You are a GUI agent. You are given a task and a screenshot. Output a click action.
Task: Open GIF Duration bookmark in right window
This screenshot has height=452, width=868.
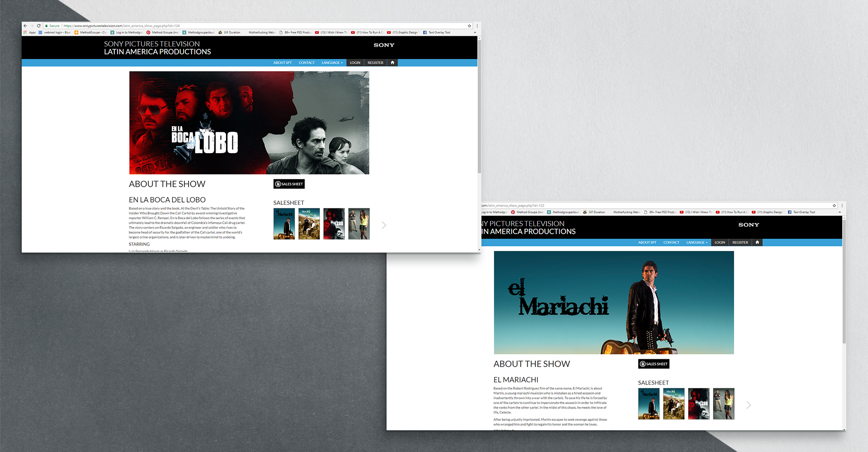tap(594, 212)
